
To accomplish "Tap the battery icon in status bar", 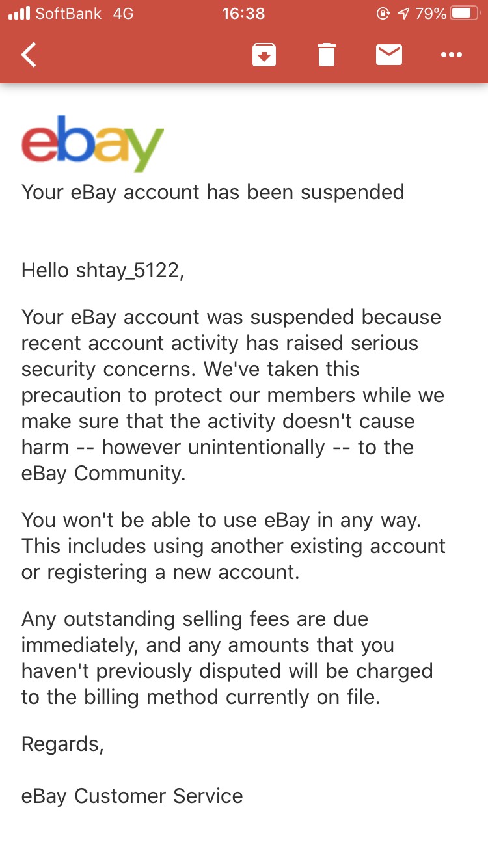I will pos(465,13).
